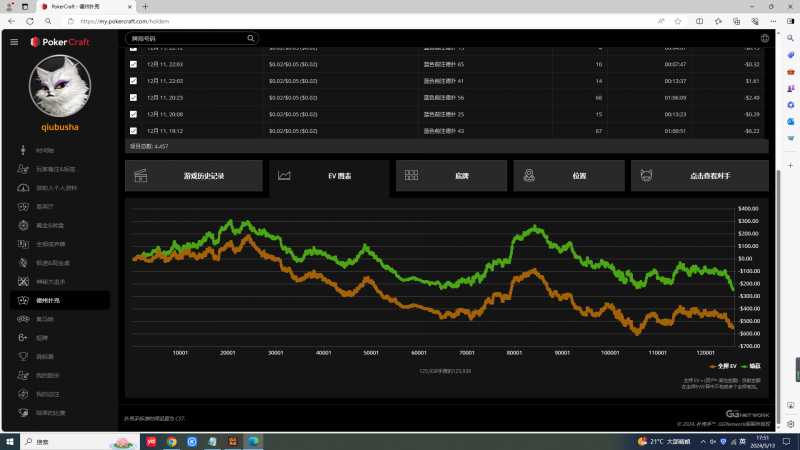Screen dimensions: 800x450
Task: Uncheck the 12月 11, 22:03 row with 65 hands
Action: point(134,64)
